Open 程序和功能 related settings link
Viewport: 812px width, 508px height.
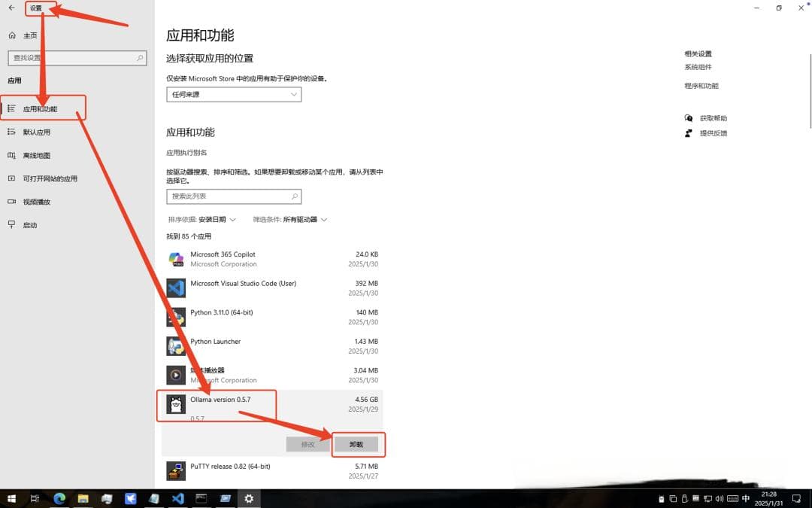(x=701, y=86)
